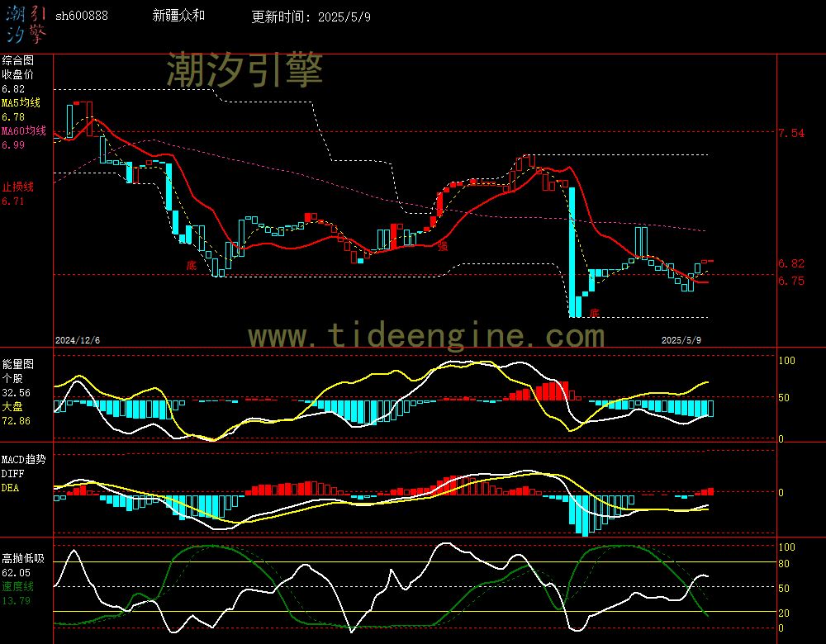Click the MA60 value 6.99
826x644 pixels.
click(x=13, y=144)
